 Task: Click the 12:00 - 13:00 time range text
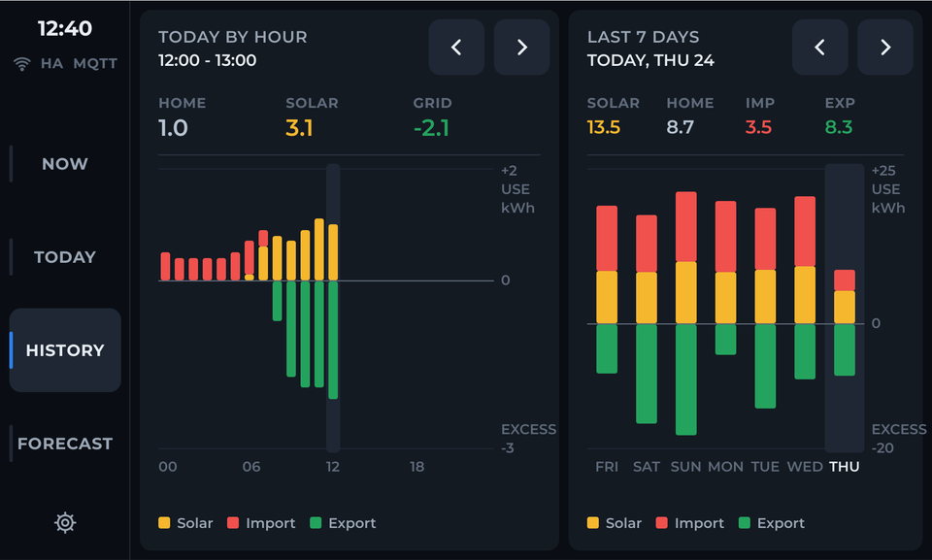point(208,60)
